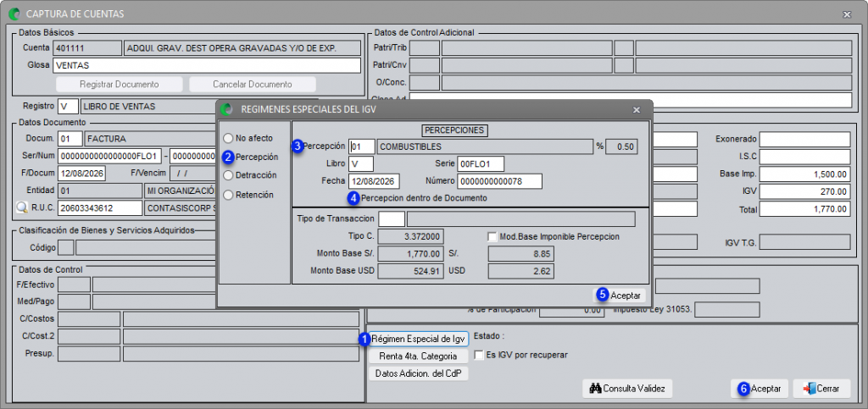Click the I.S.C amount field
This screenshot has width=868, height=409.
tap(804, 157)
